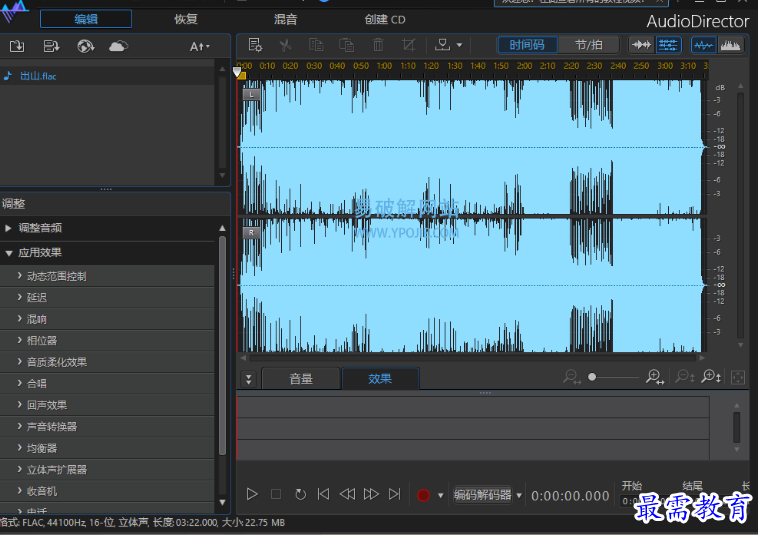The image size is (758, 539).
Task: Click the track panel collapse arrows button
Action: click(248, 379)
